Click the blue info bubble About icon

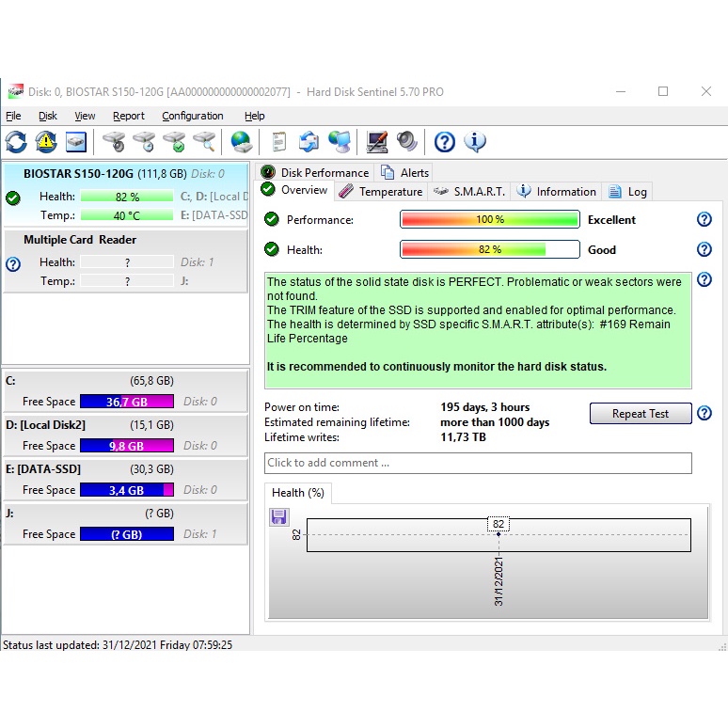click(474, 142)
